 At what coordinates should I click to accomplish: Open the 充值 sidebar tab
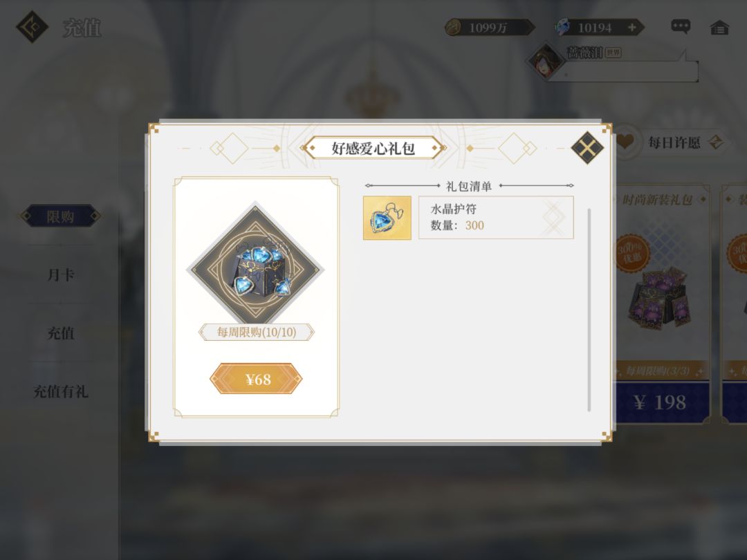[60, 333]
